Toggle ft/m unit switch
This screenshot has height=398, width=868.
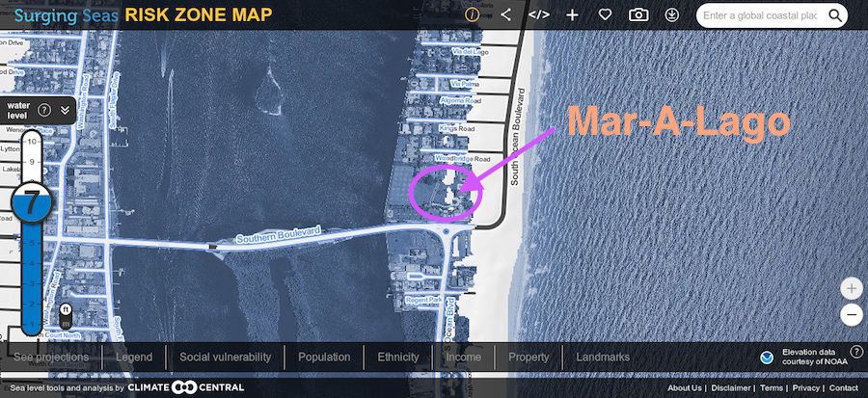pos(66,316)
